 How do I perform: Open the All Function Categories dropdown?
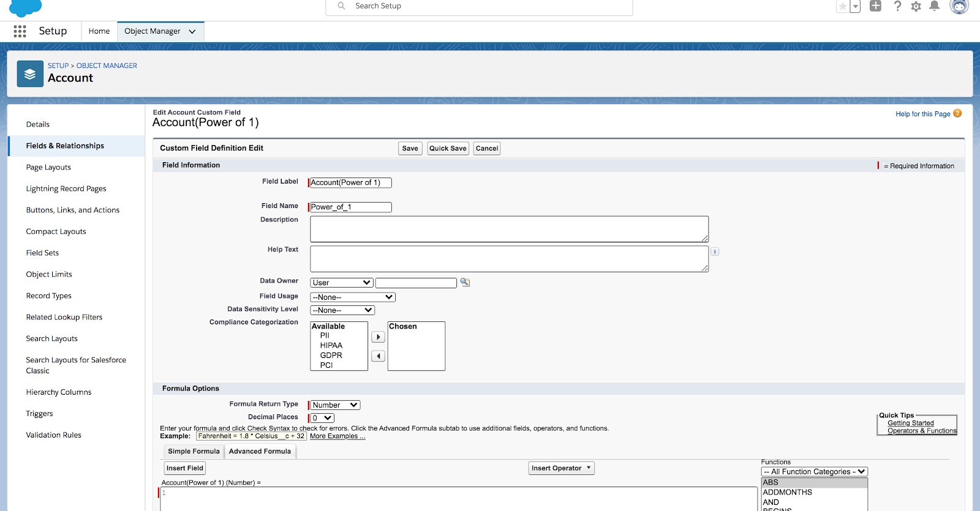click(x=815, y=472)
